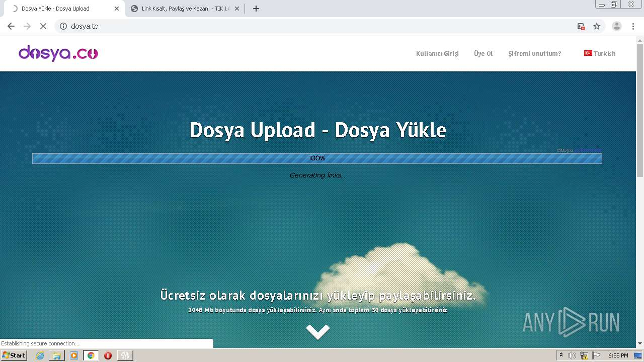This screenshot has height=362, width=644.
Task: Click the site information icon
Action: tap(63, 26)
